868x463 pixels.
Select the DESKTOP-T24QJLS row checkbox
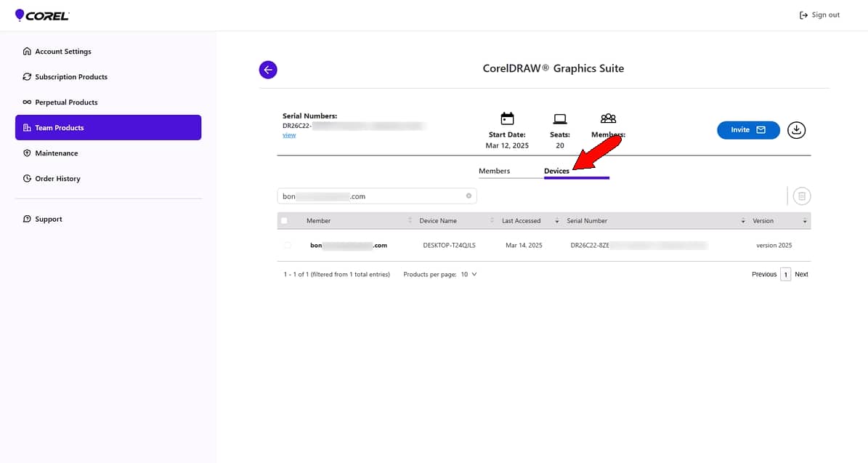(x=288, y=246)
